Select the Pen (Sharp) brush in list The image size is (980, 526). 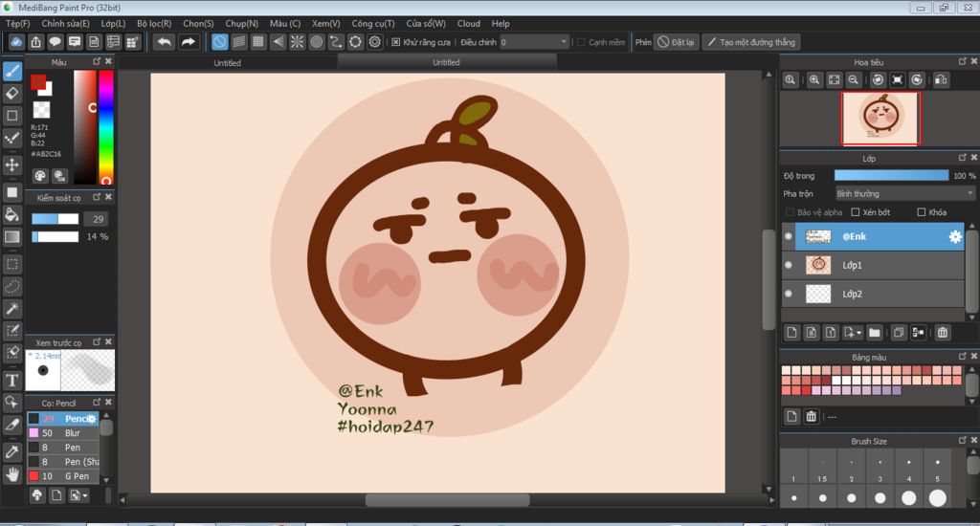63,462
